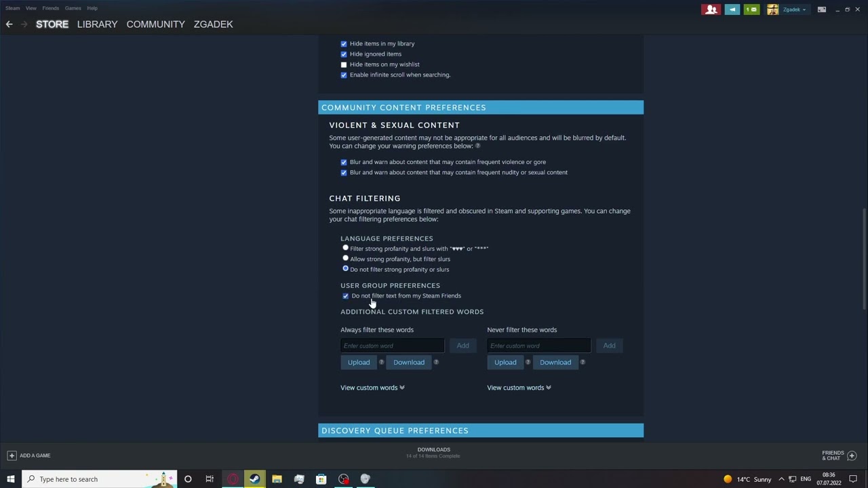This screenshot has height=488, width=868.
Task: Click the Windows search box
Action: [x=100, y=479]
